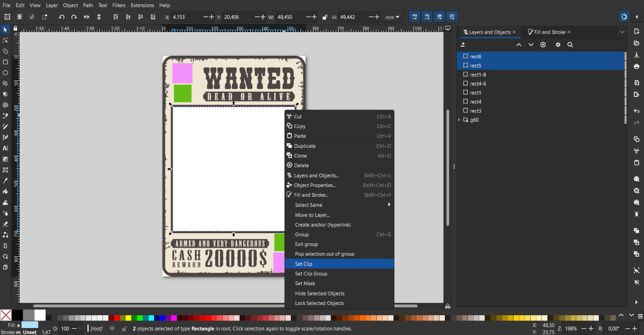This screenshot has width=644, height=335.
Task: Expand the g60 group in layers list
Action: tap(459, 120)
